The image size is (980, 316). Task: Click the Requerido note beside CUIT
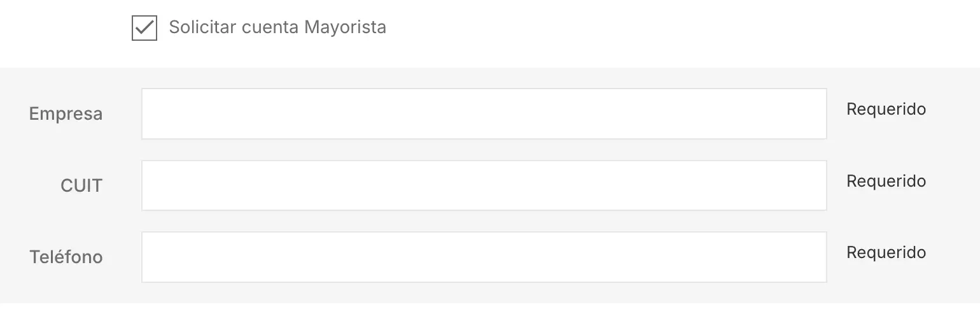[x=886, y=182]
